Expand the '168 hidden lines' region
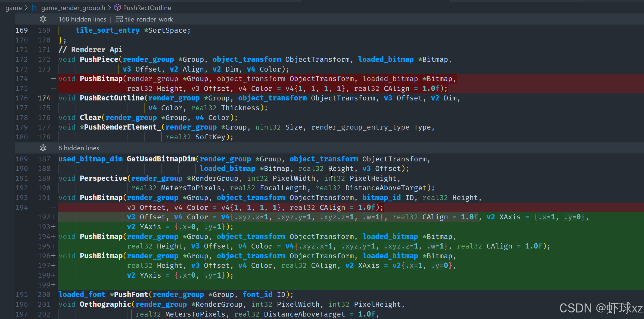The width and height of the screenshot is (644, 319). [82, 19]
